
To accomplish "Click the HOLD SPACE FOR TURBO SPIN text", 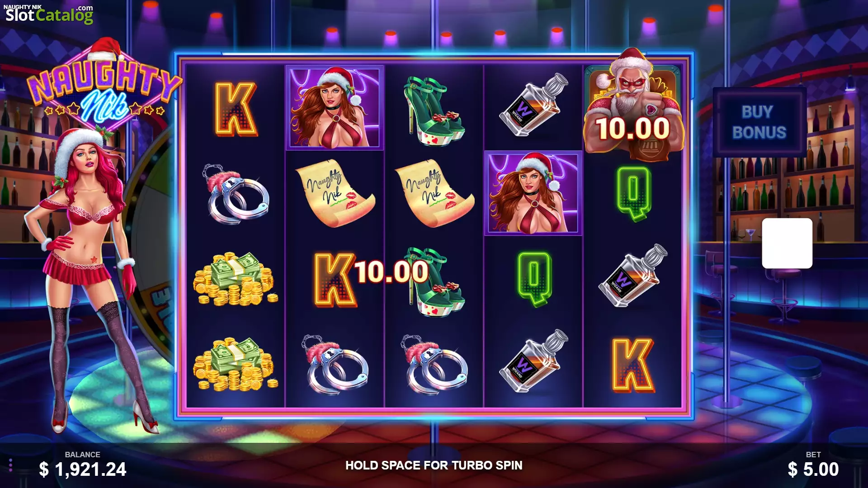I will coord(434,465).
